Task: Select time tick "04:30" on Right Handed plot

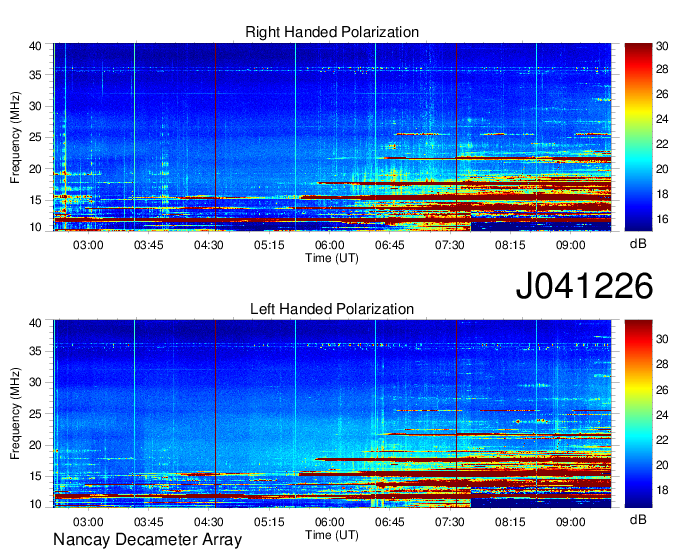Action: tap(209, 245)
